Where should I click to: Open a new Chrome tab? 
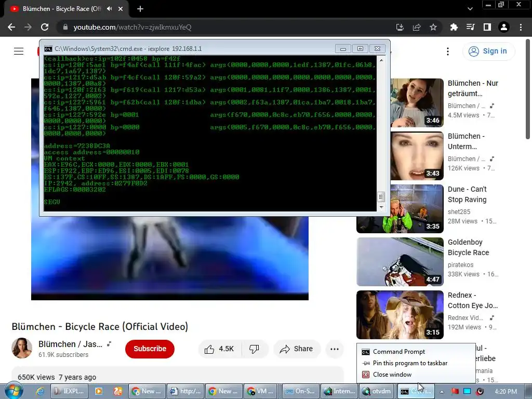pyautogui.click(x=140, y=9)
